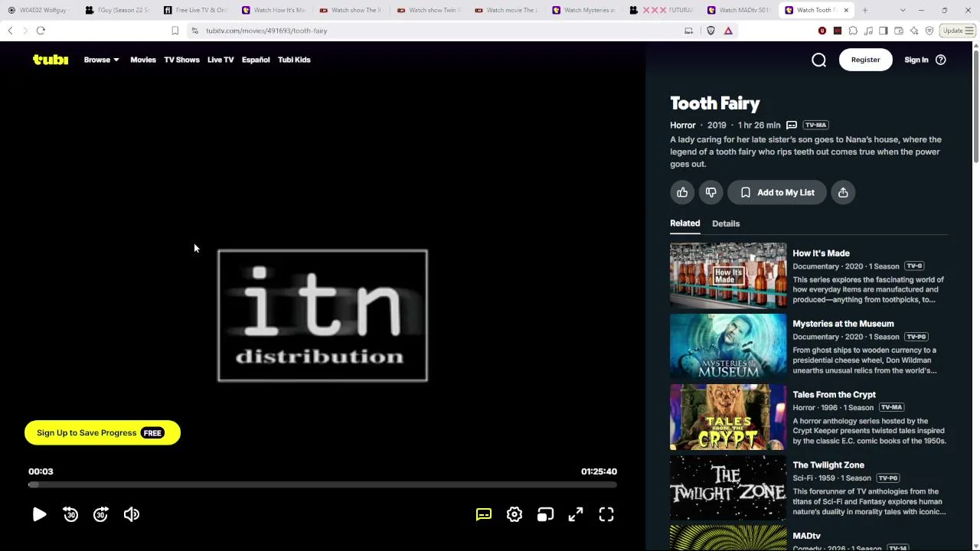This screenshot has width=980, height=551.
Task: Click Sign Up to Save Progress
Action: point(103,433)
